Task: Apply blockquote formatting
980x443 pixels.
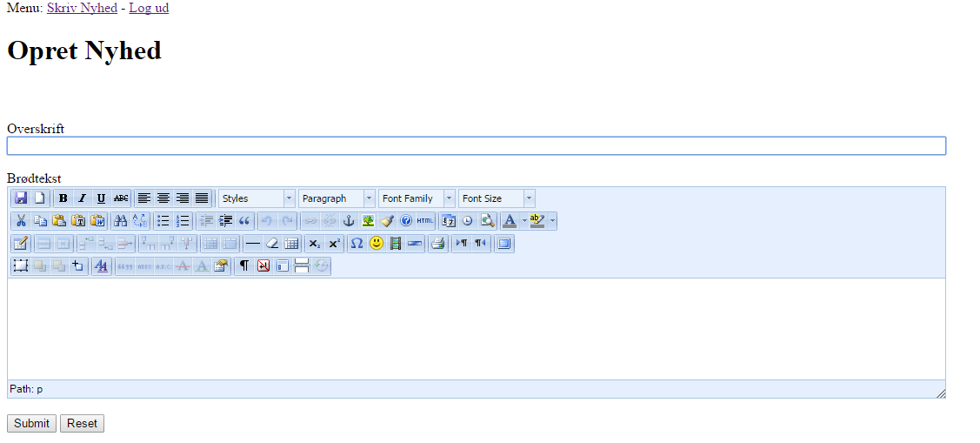Action: [244, 221]
